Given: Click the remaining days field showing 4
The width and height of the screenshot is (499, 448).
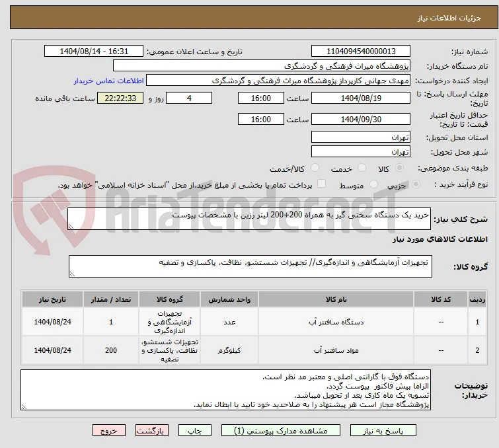Looking at the screenshot, I should (189, 98).
